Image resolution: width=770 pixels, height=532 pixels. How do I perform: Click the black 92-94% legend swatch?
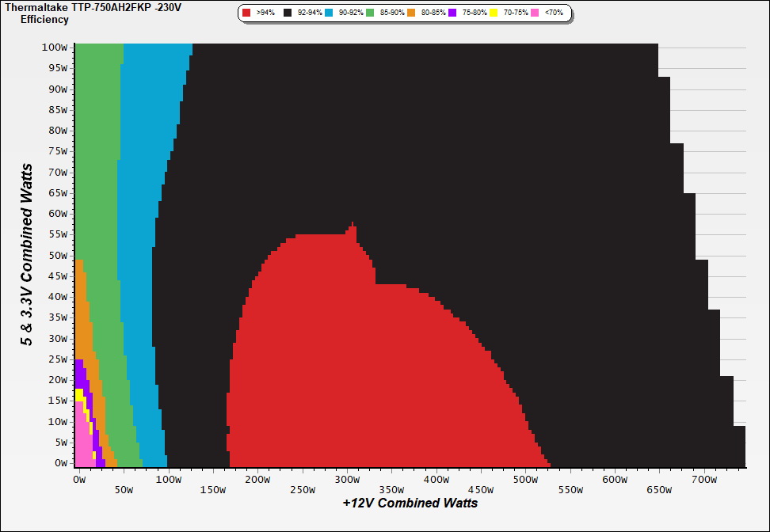pos(288,13)
